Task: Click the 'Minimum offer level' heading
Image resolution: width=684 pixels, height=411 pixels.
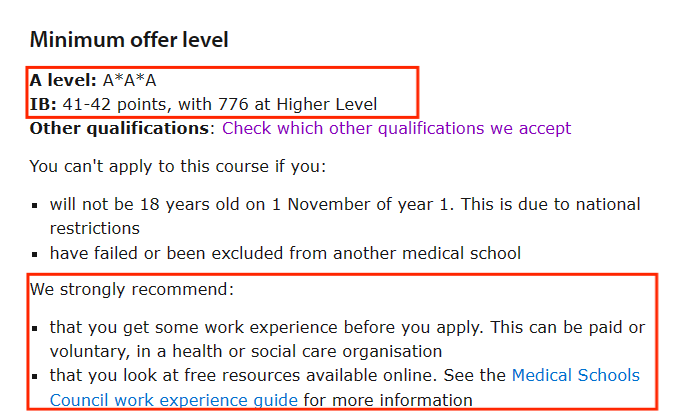Action: tap(129, 40)
